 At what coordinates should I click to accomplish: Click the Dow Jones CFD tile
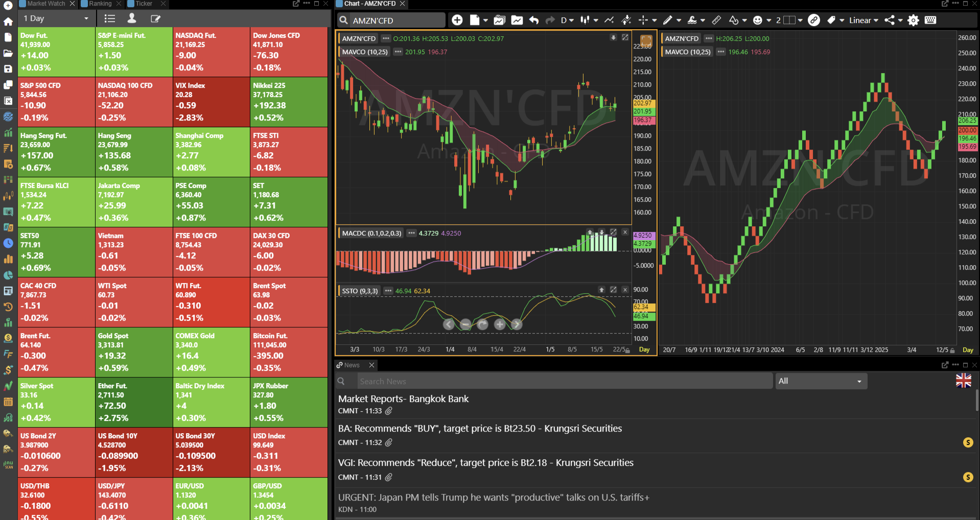tap(289, 52)
